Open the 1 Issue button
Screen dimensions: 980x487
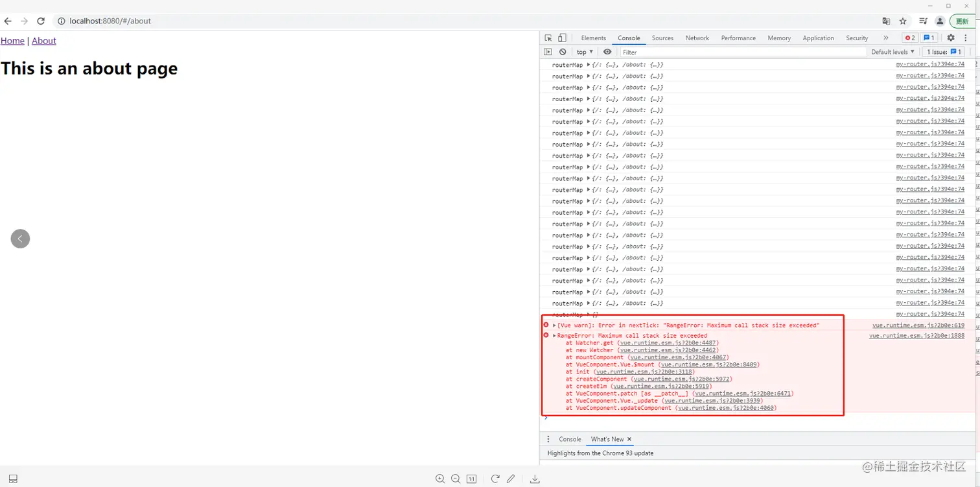click(x=944, y=52)
